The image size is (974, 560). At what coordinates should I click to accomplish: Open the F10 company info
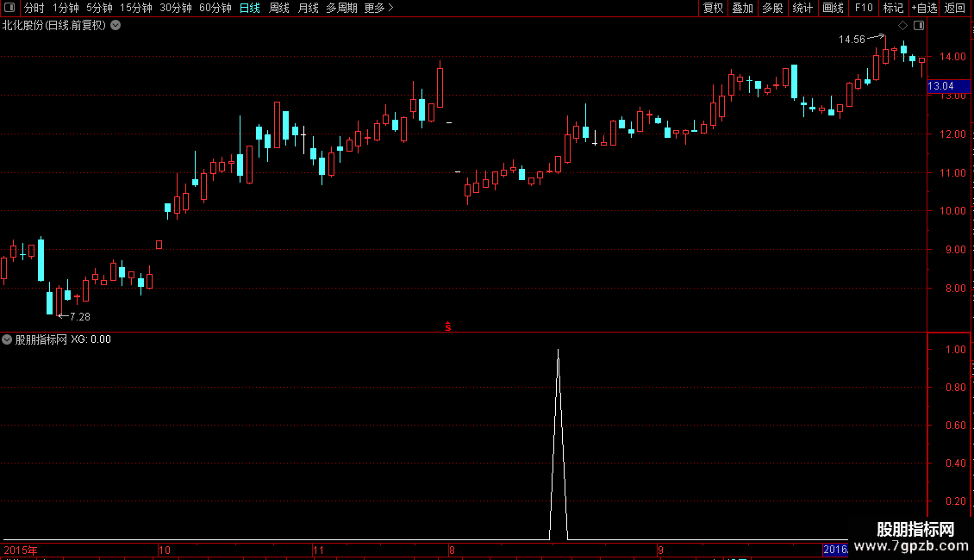point(864,8)
